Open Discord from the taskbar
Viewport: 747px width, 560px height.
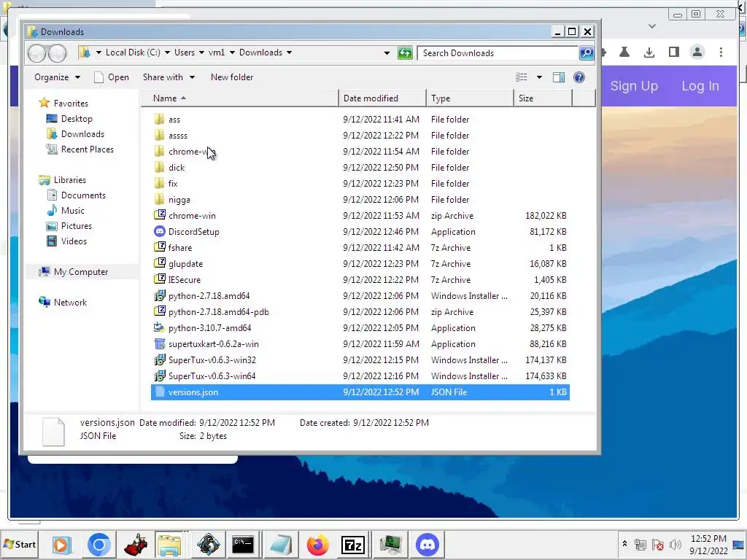[427, 544]
